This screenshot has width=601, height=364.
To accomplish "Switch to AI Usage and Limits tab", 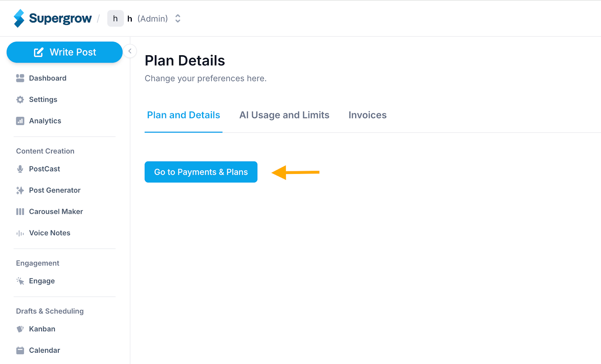I will point(284,115).
